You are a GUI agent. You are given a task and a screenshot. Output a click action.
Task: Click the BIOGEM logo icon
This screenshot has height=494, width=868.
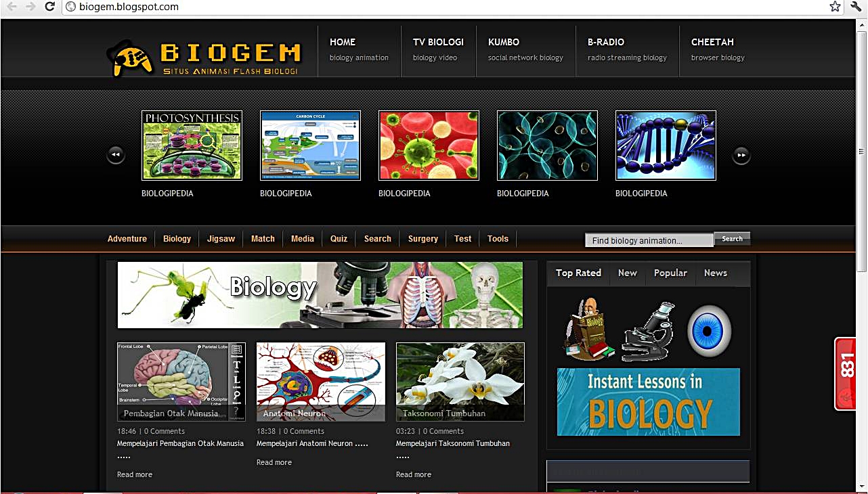point(129,57)
